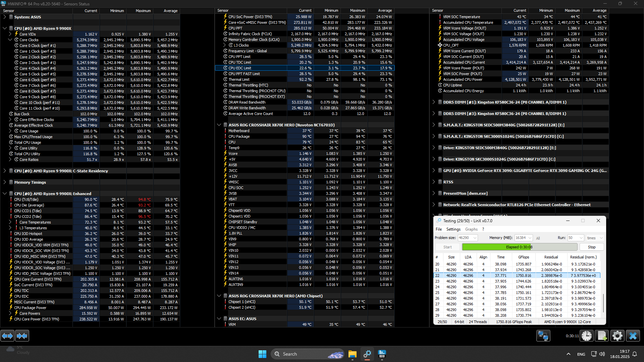This screenshot has width=644, height=362.
Task: Collapse the Core Clocks tree node
Action: (10, 40)
